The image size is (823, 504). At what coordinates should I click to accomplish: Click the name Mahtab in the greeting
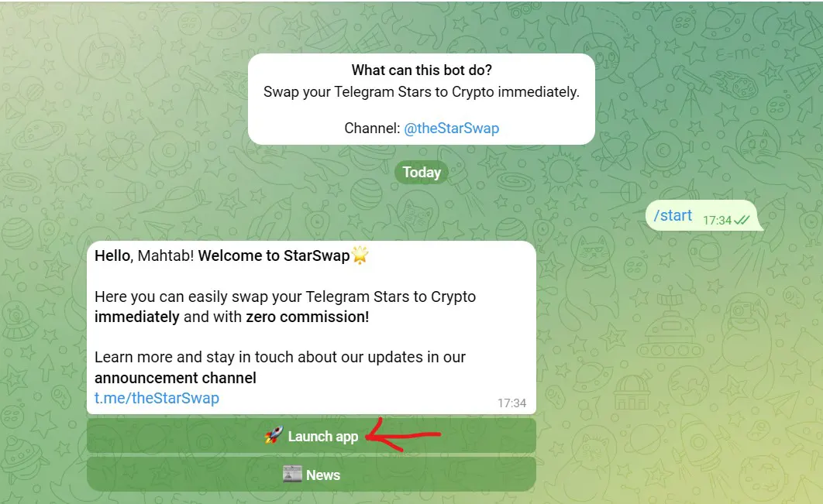[166, 255]
